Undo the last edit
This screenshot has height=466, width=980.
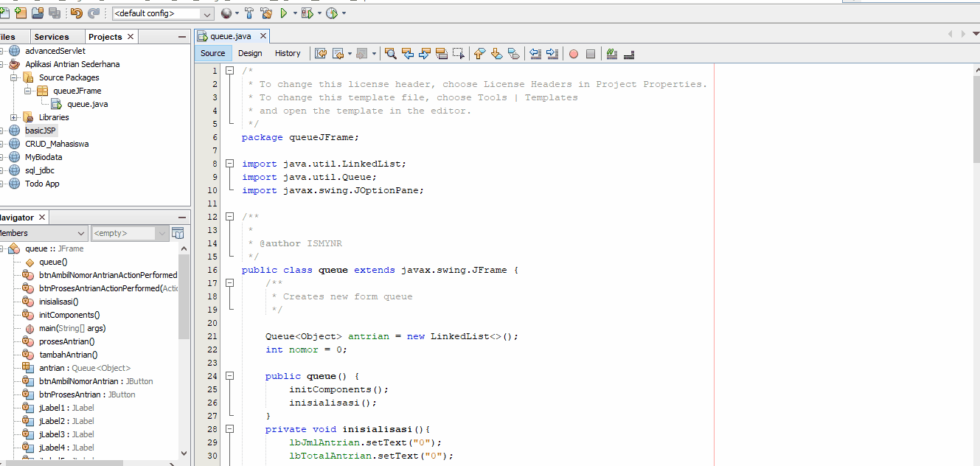tap(75, 13)
